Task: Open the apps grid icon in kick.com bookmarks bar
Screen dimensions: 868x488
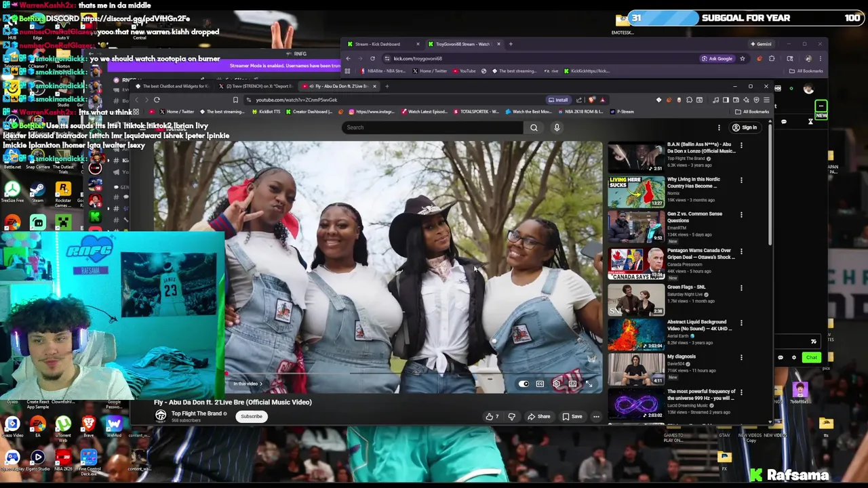Action: coord(347,71)
